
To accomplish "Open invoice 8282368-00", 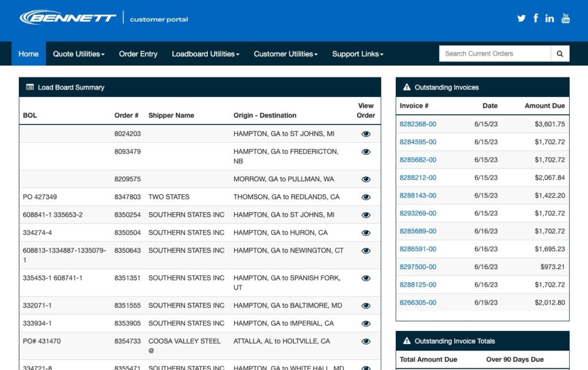I will (x=418, y=124).
